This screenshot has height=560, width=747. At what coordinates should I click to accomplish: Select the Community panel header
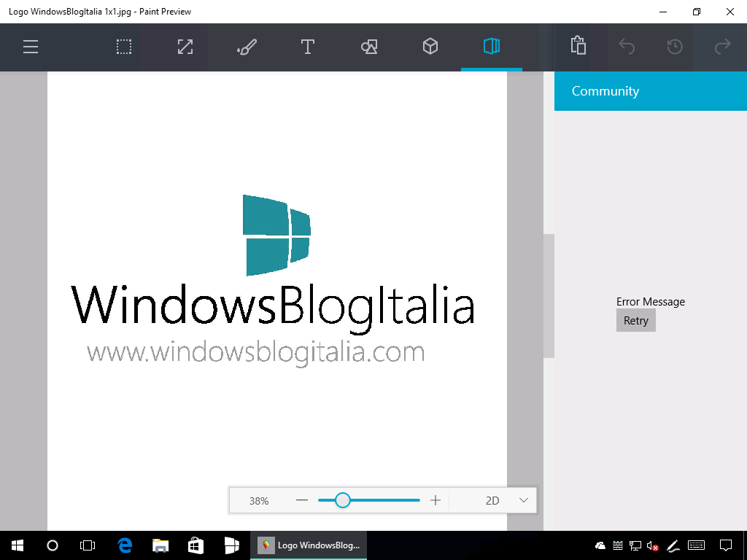click(x=650, y=91)
